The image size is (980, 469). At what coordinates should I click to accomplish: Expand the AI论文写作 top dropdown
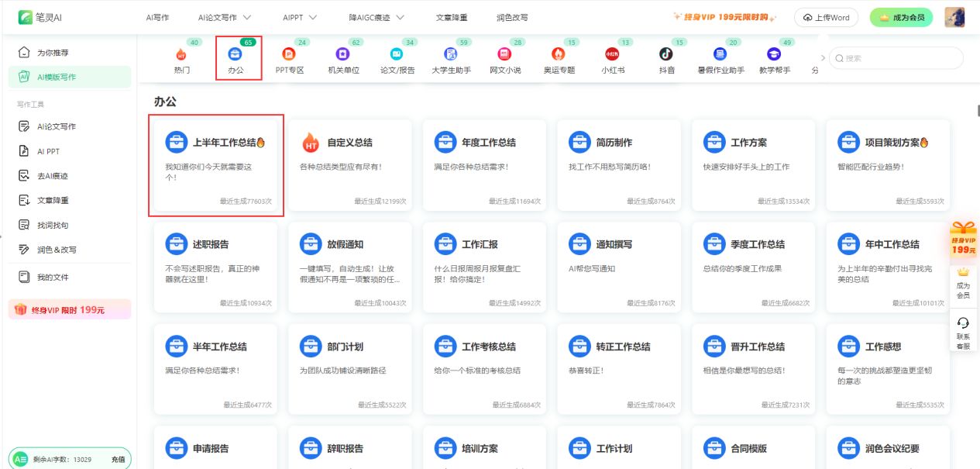(x=247, y=17)
